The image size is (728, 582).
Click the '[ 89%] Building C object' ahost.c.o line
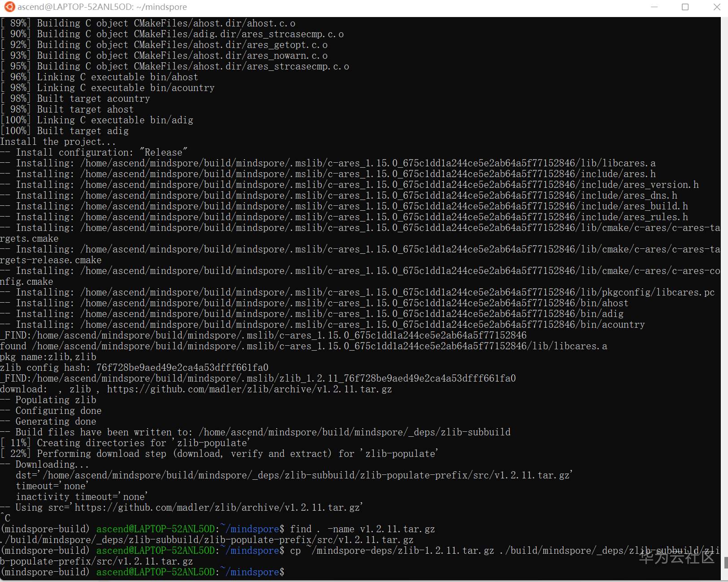(148, 23)
